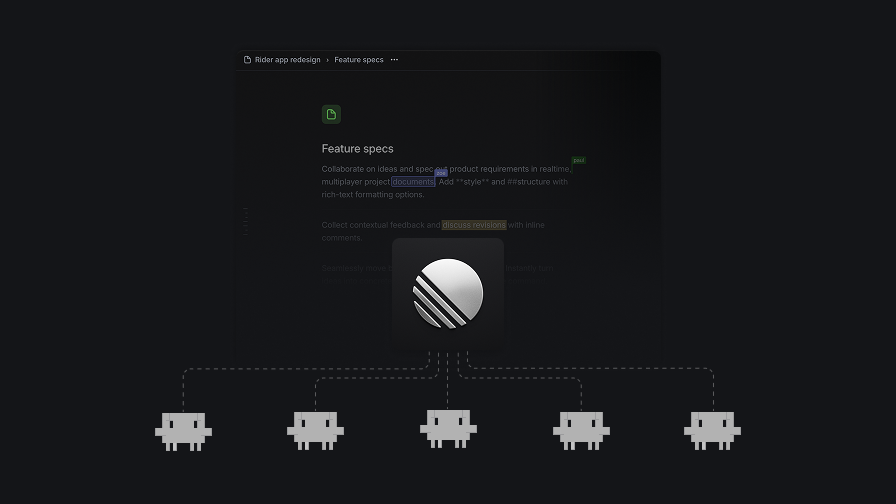Click the green paul cursor label
The height and width of the screenshot is (504, 896).
[579, 161]
